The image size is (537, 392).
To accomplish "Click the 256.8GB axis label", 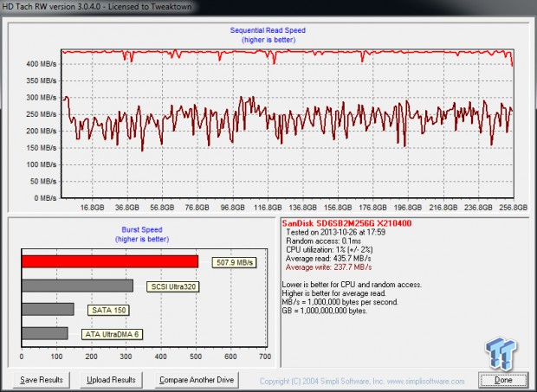I will pyautogui.click(x=513, y=208).
